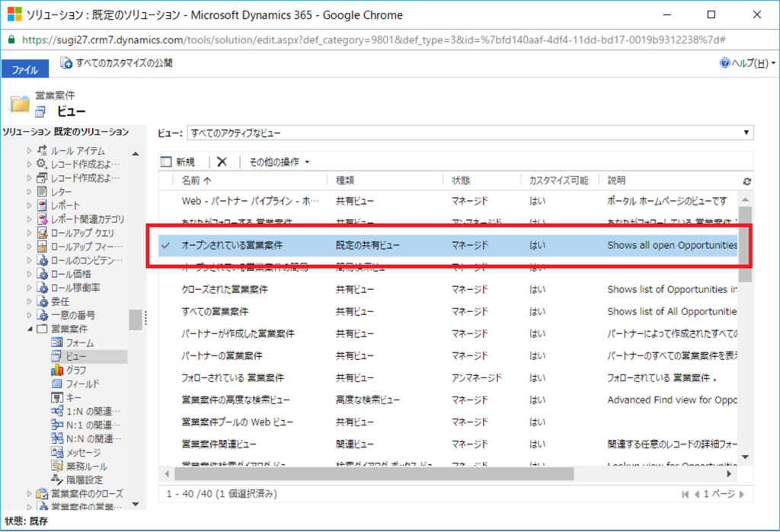The width and height of the screenshot is (780, 532).
Task: Click the 委任 entity icon
Action: (43, 301)
